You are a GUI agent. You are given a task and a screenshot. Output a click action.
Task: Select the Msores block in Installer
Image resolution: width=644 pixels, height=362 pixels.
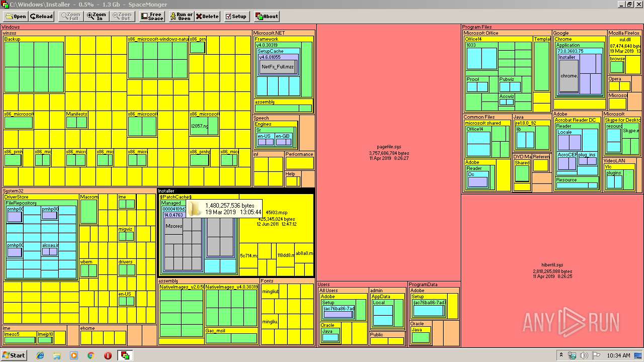[x=174, y=226]
